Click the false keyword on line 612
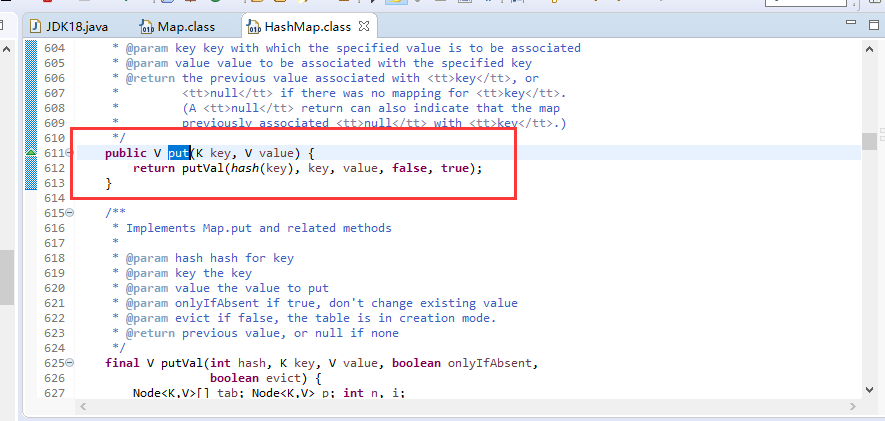The image size is (885, 421). coord(409,168)
